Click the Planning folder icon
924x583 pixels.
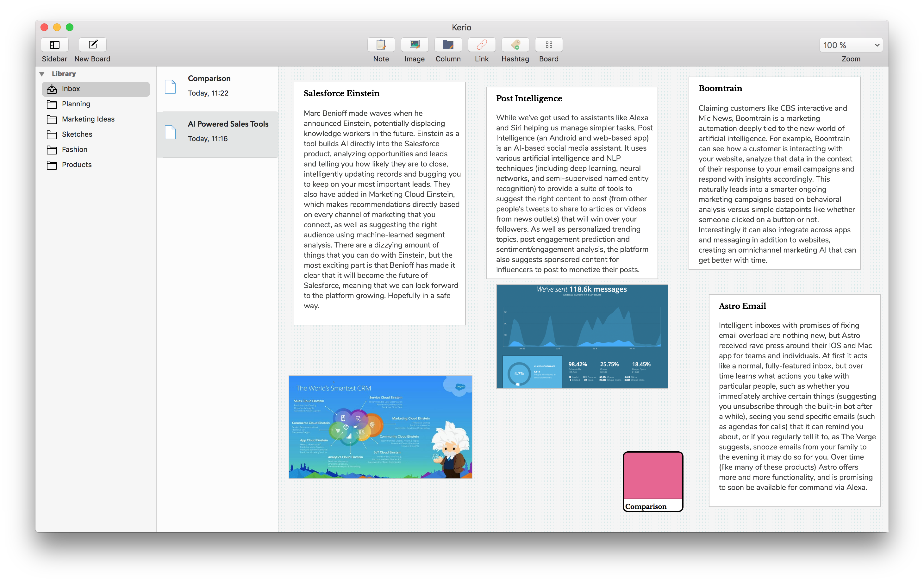pos(52,104)
